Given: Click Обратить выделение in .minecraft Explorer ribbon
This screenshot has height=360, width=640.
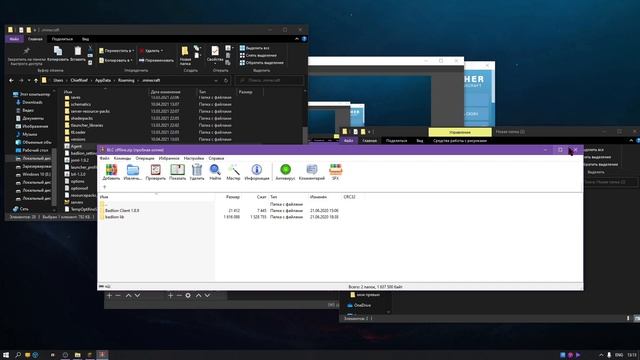Looking at the screenshot, I should (261, 62).
